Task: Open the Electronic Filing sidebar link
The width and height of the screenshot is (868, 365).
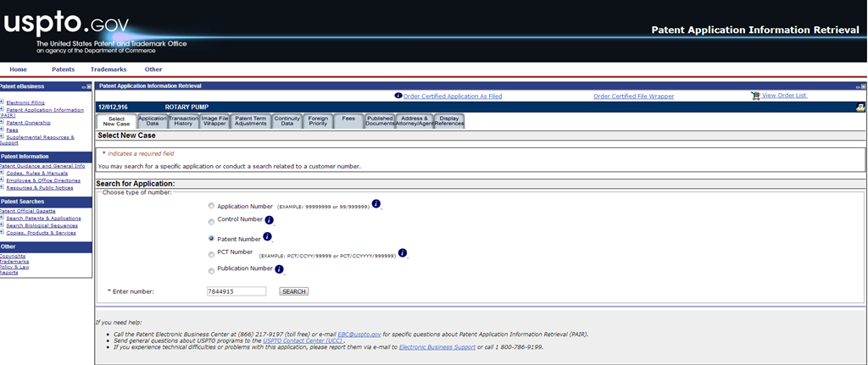Action: (x=25, y=102)
